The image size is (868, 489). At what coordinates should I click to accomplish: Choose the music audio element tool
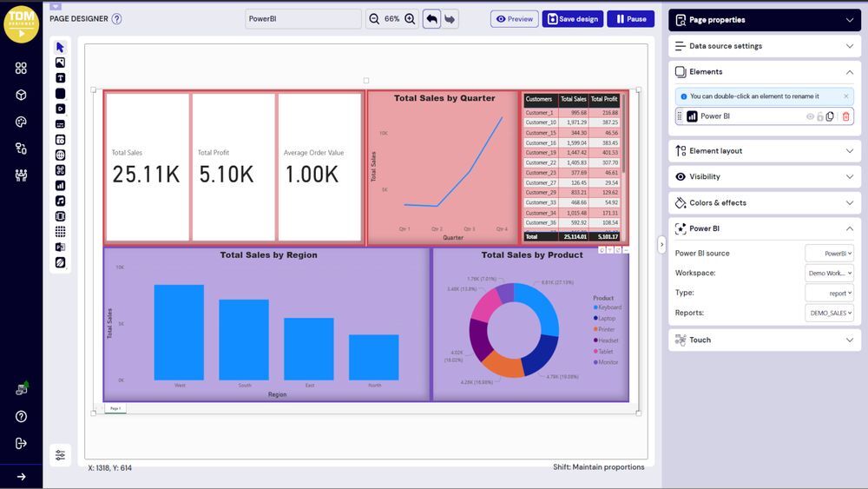61,201
